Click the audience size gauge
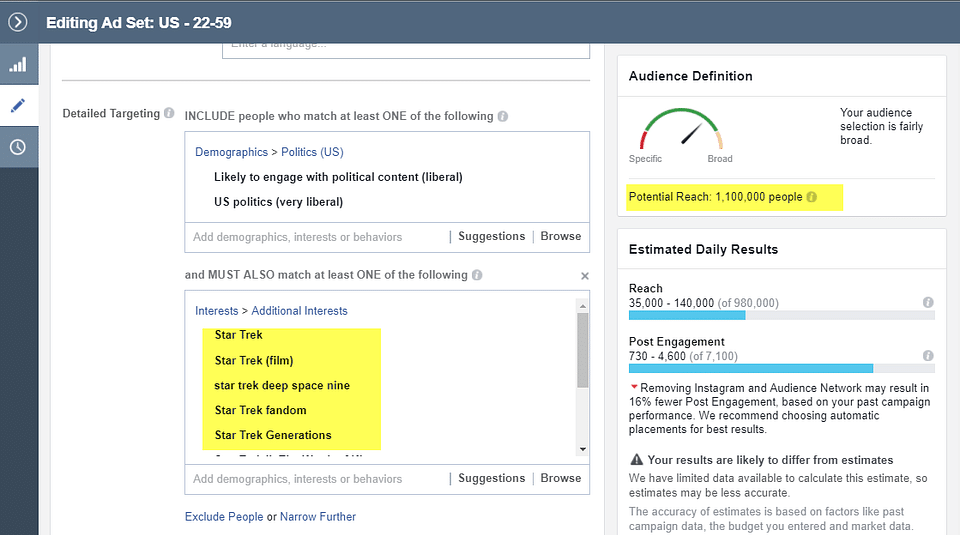This screenshot has width=960, height=535. click(x=681, y=129)
